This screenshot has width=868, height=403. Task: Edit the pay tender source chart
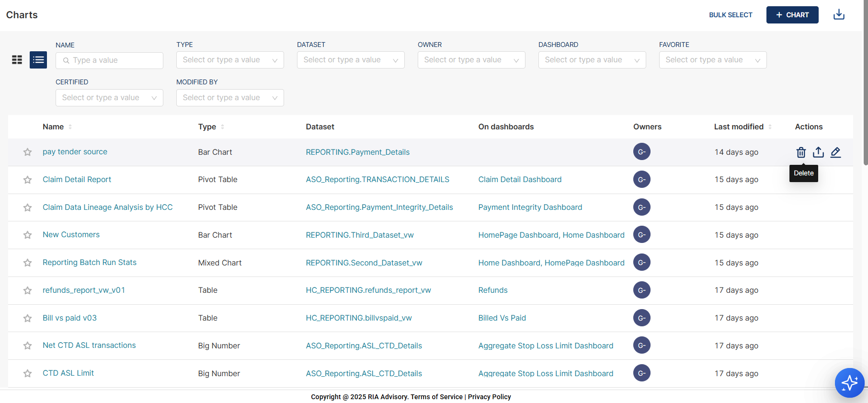pos(835,152)
